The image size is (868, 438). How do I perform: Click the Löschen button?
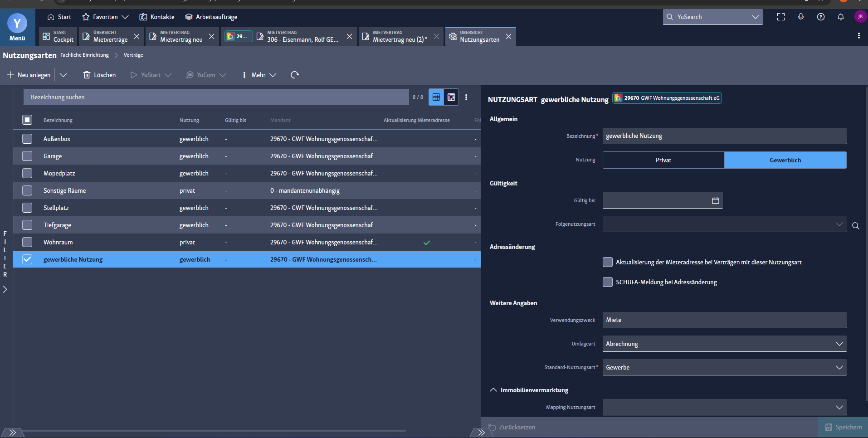pos(99,75)
